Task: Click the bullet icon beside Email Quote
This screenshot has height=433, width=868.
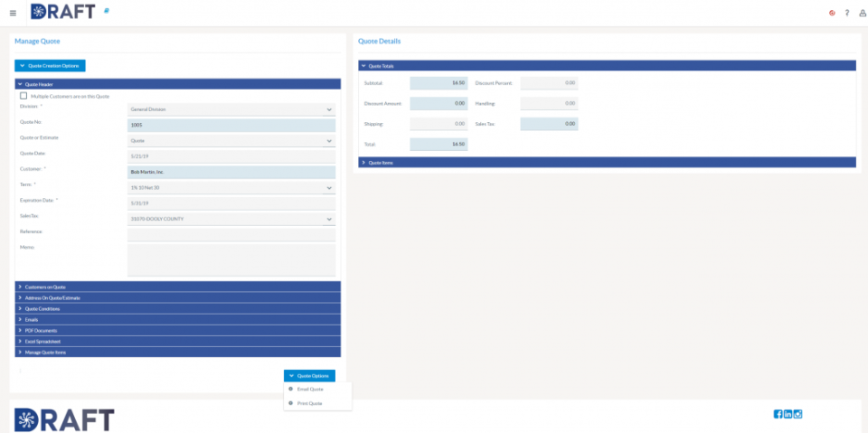Action: (290, 389)
